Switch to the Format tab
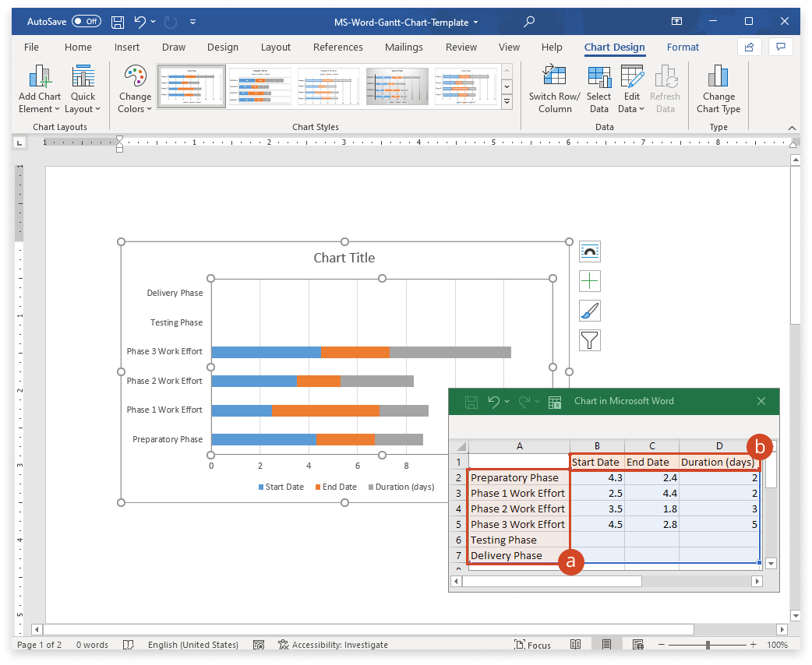This screenshot has height=665, width=812. [x=683, y=47]
